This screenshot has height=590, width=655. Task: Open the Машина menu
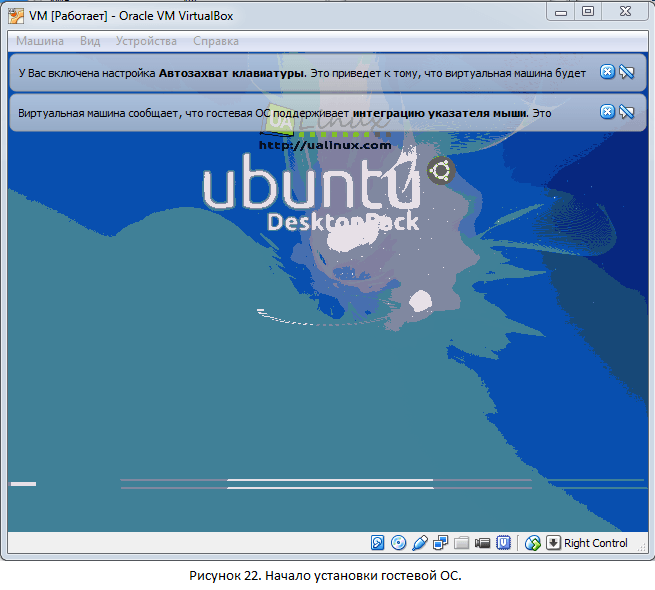point(40,41)
